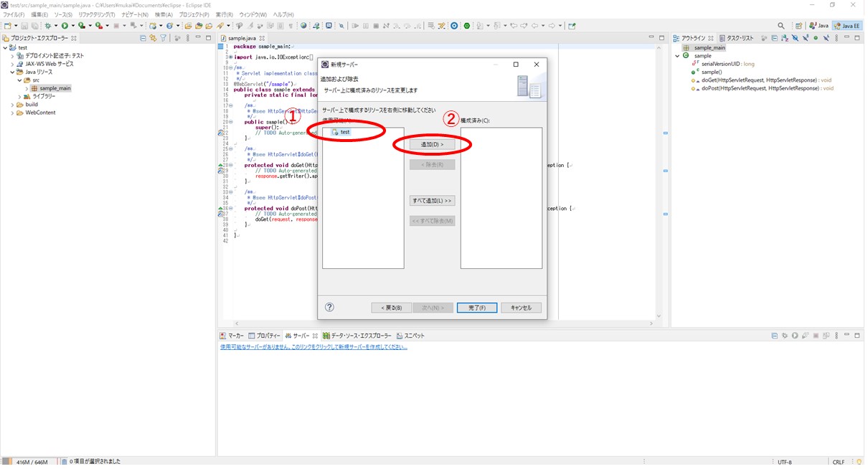Image resolution: width=868 pixels, height=469 pixels.
Task: Open the ヘルプ(H) menu
Action: click(283, 14)
